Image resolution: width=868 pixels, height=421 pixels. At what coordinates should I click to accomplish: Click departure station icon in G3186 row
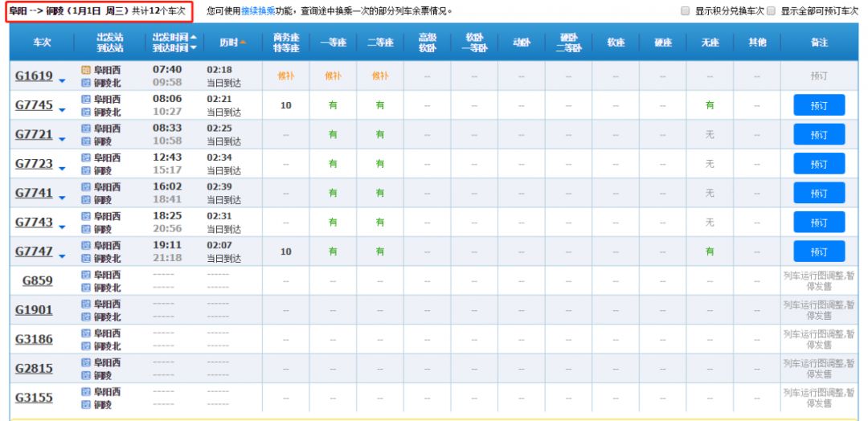point(86,333)
